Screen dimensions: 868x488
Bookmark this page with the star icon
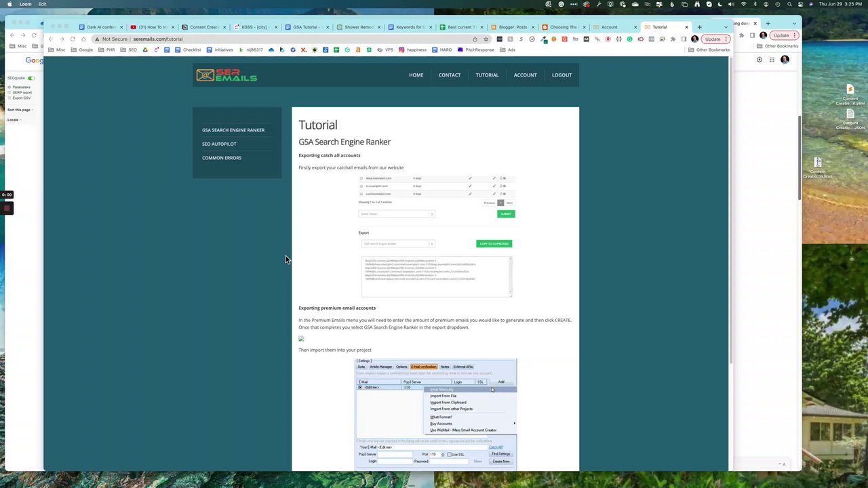486,39
